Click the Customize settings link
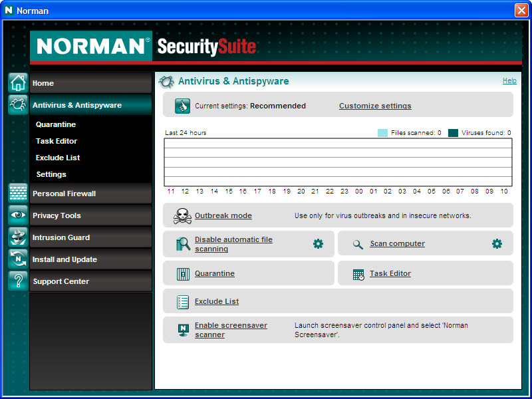Image resolution: width=532 pixels, height=399 pixels. coord(375,106)
